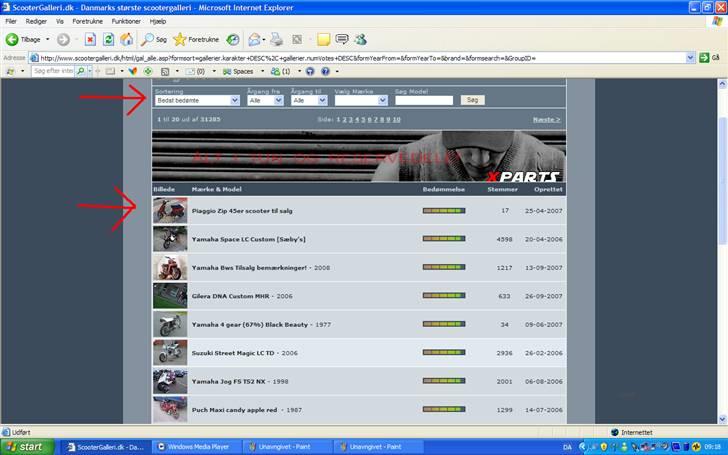
Task: Switch to Windows Media Player in the taskbar
Action: click(198, 447)
